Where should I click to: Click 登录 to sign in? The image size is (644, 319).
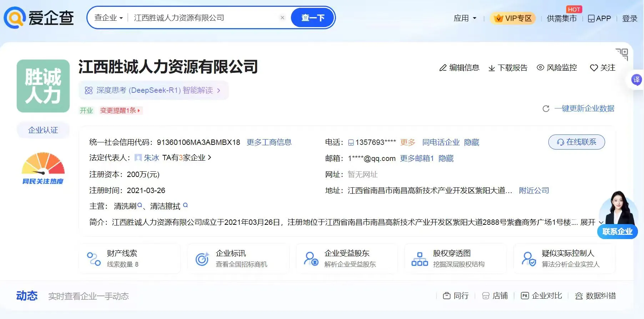[630, 19]
